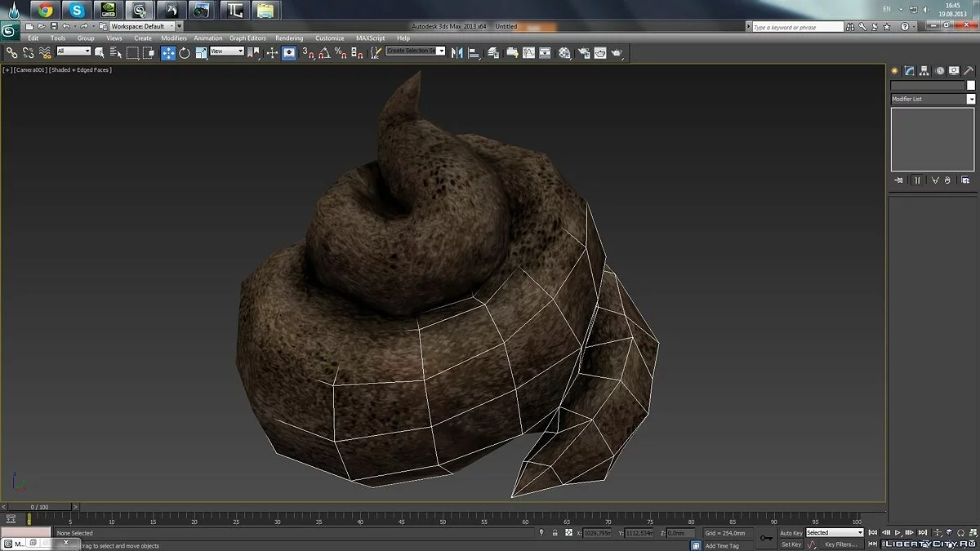Select the Move transform tool
This screenshot has height=551, width=980.
pyautogui.click(x=168, y=52)
